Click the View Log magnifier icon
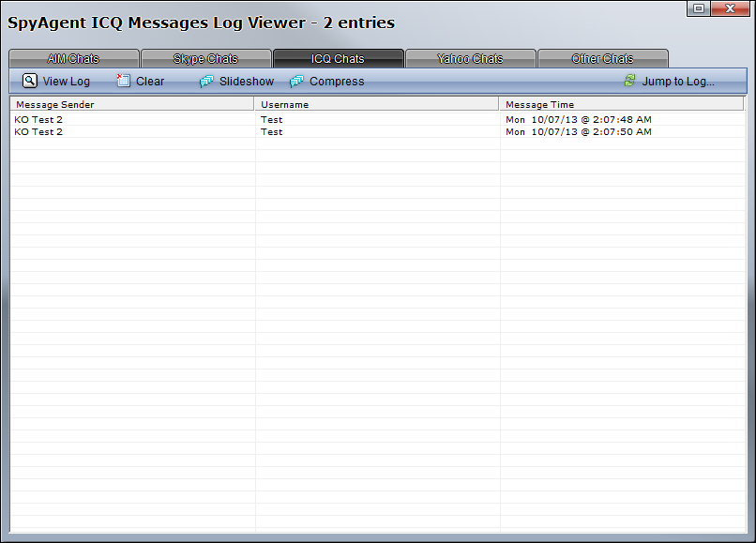Viewport: 756px width, 543px height. (x=30, y=82)
